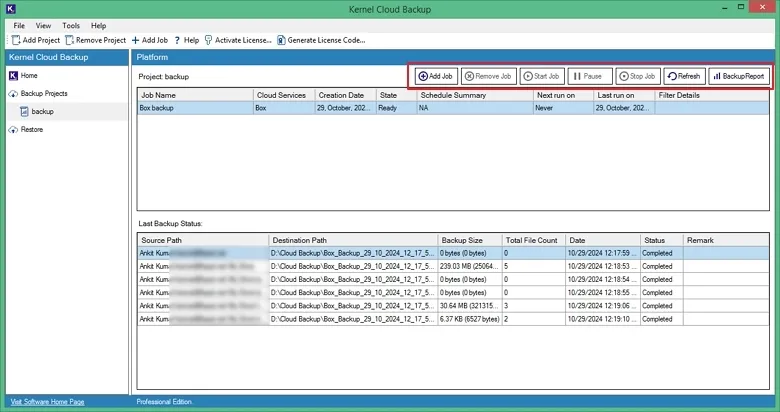Screen dimensions: 780x412
Task: Open the File menu
Action: pos(19,25)
